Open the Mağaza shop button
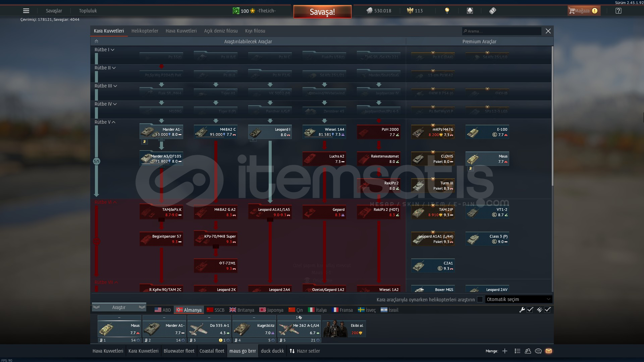 [x=584, y=11]
